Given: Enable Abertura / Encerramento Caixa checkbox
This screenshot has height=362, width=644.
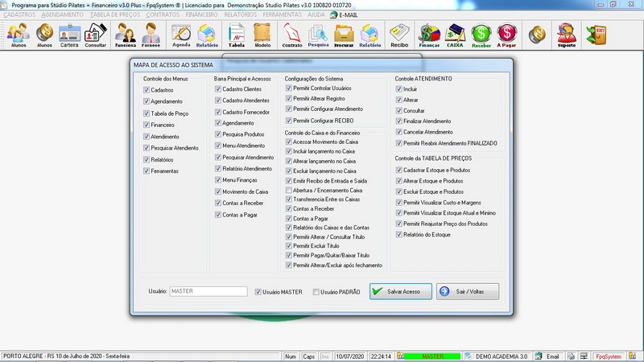Looking at the screenshot, I should pos(289,190).
